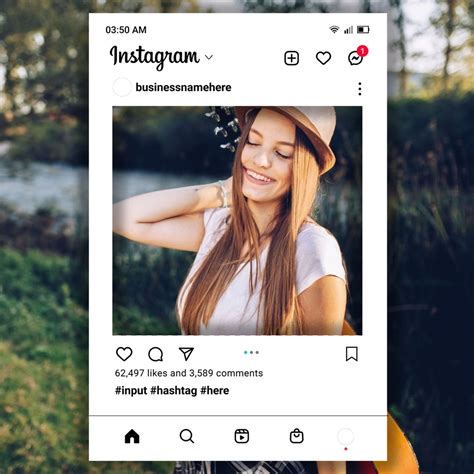Viewport: 474px width, 474px height.
Task: Open Shop bag icon in bottom bar
Action: coord(296,436)
